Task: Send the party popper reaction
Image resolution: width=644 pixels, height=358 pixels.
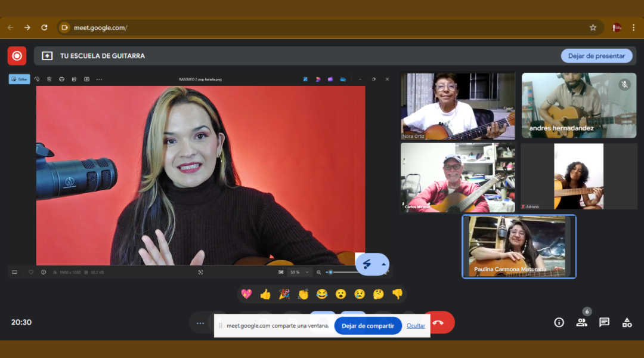Action: point(284,294)
